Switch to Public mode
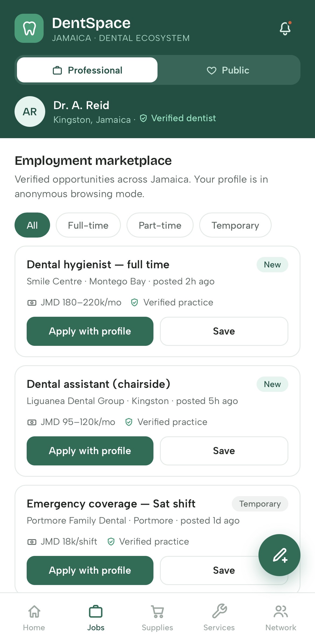This screenshot has width=315, height=644. (x=228, y=70)
